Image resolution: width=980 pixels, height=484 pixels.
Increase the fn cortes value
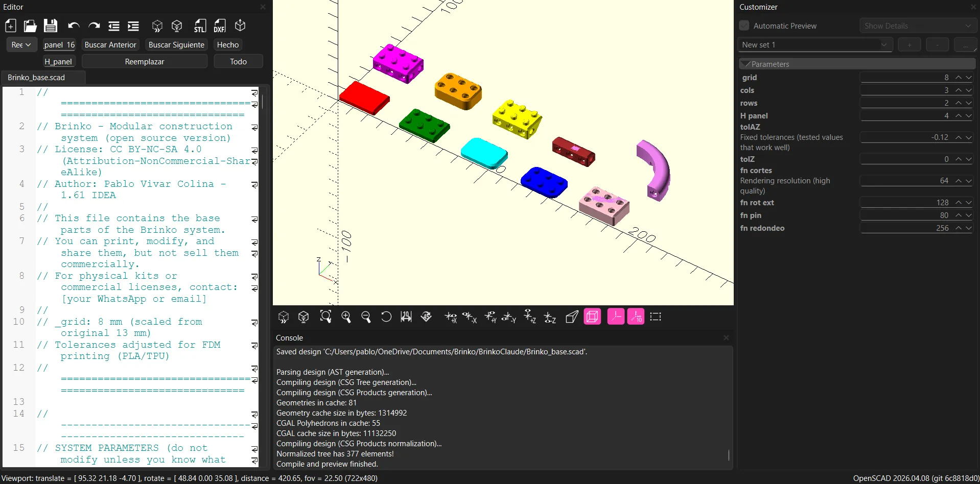click(x=959, y=181)
